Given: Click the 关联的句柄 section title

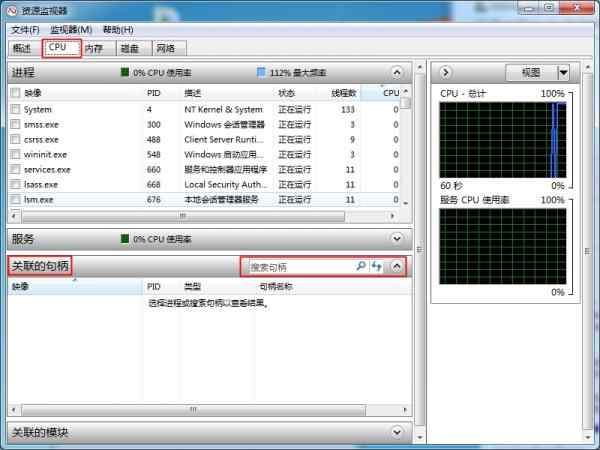Looking at the screenshot, I should click(40, 266).
